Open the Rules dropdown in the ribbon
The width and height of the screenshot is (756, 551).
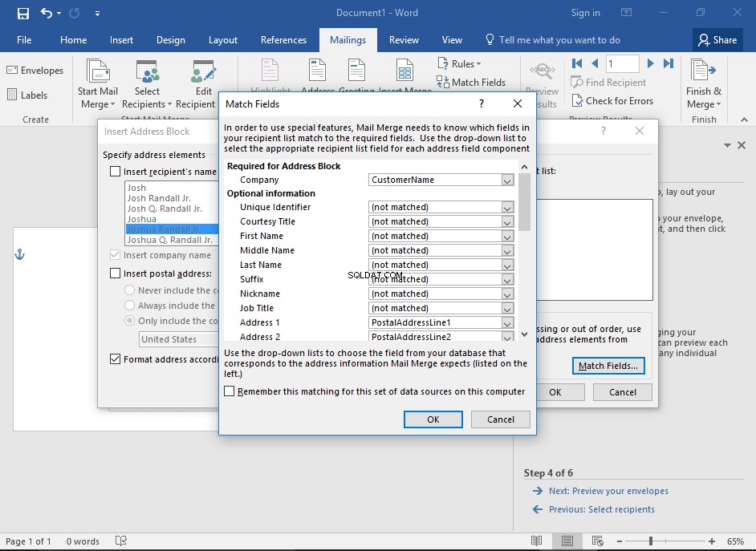coord(460,63)
